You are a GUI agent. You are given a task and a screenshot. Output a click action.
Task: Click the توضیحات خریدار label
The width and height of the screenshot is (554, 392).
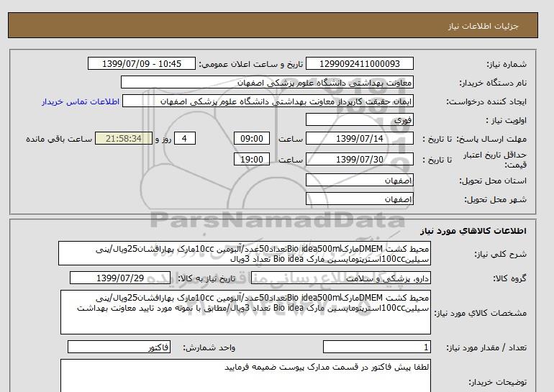pos(497,383)
